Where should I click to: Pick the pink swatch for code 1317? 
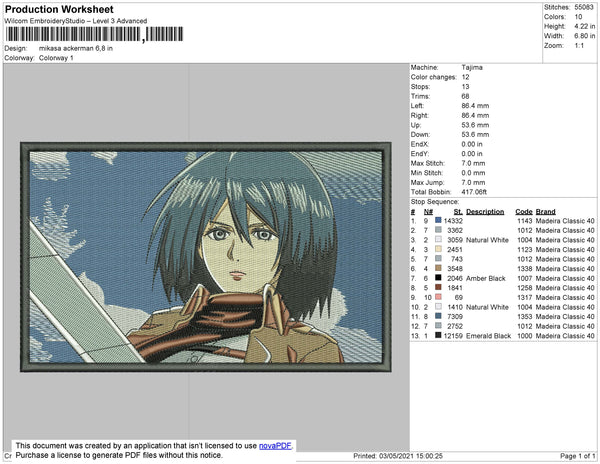(x=438, y=297)
